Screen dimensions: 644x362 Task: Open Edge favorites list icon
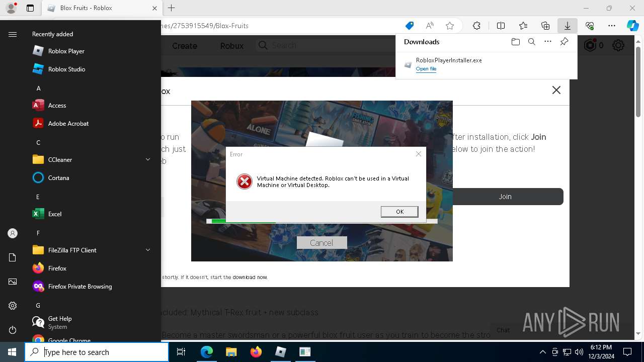(523, 26)
